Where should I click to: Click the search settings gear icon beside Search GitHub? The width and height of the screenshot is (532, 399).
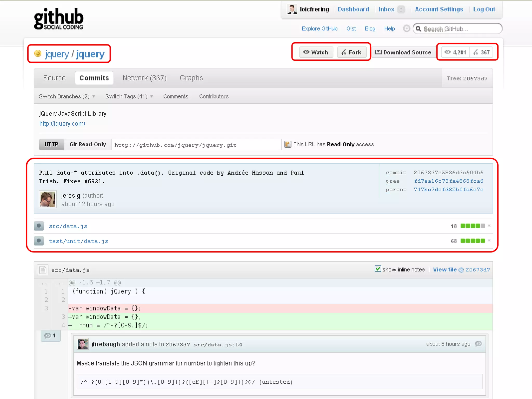pyautogui.click(x=406, y=29)
